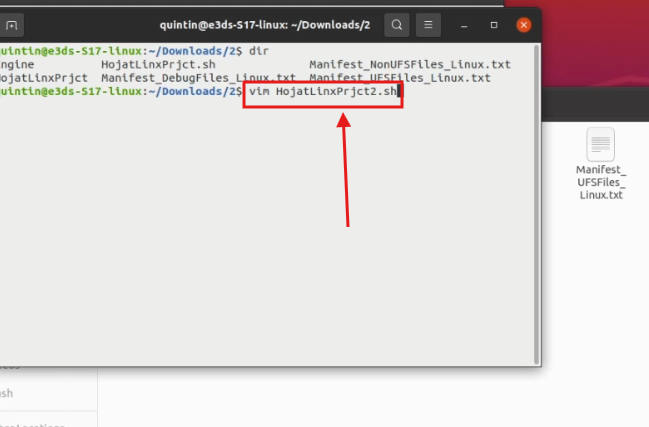Click the terminal search icon
Screen dimensions: 649x427
(x=397, y=25)
